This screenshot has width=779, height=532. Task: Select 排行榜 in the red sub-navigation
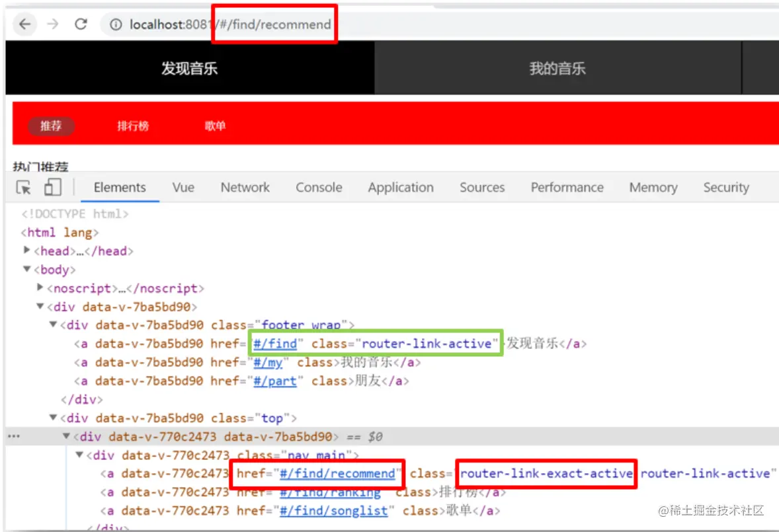click(x=133, y=126)
